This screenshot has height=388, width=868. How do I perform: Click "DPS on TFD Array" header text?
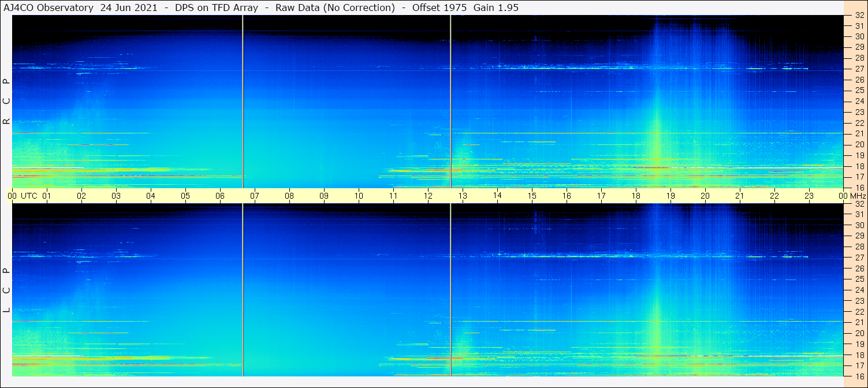pyautogui.click(x=216, y=8)
